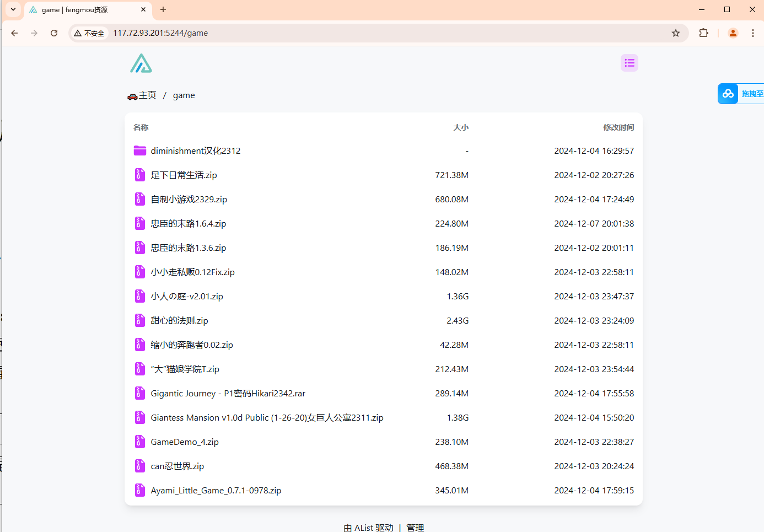Click the diminishment汉化2312 folder icon
The height and width of the screenshot is (532, 764).
(140, 151)
